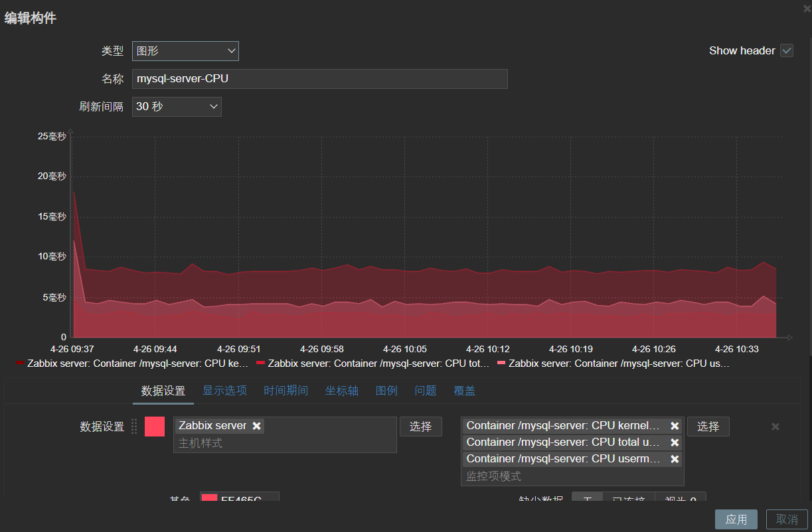Viewport: 812px width, 532px height.
Task: Switch to the 问题 tab
Action: point(426,391)
